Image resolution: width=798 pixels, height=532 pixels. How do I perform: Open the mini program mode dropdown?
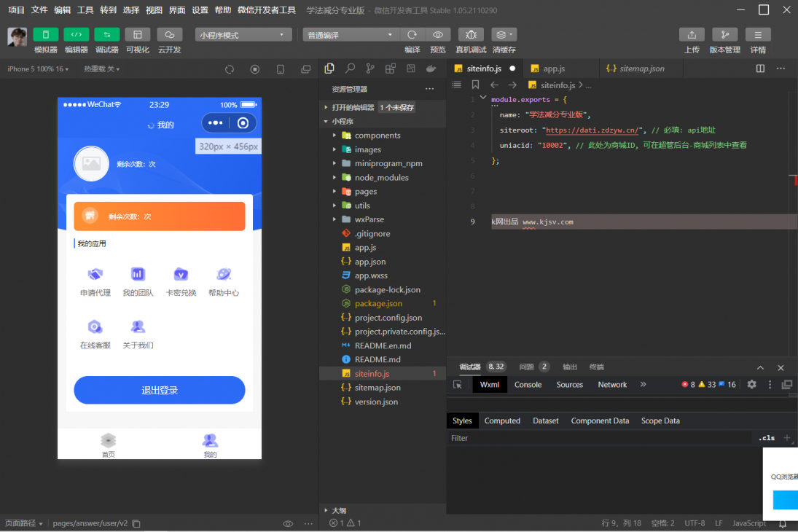pyautogui.click(x=243, y=35)
